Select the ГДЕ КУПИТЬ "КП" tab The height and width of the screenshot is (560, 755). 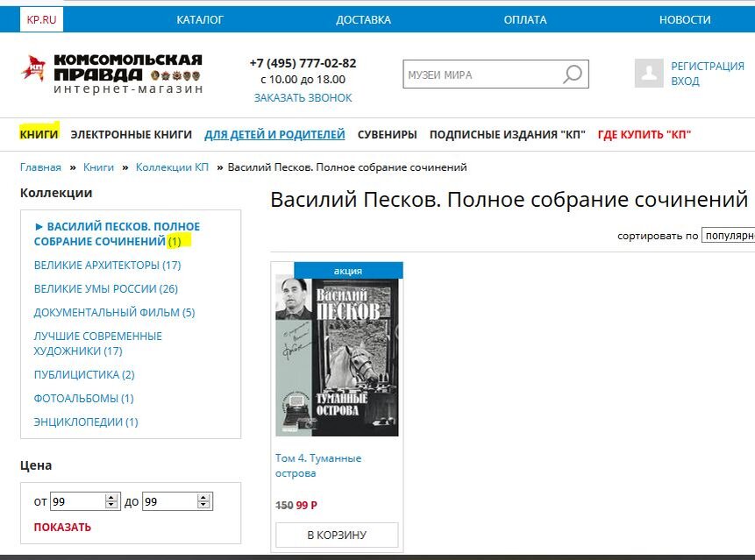pyautogui.click(x=645, y=134)
